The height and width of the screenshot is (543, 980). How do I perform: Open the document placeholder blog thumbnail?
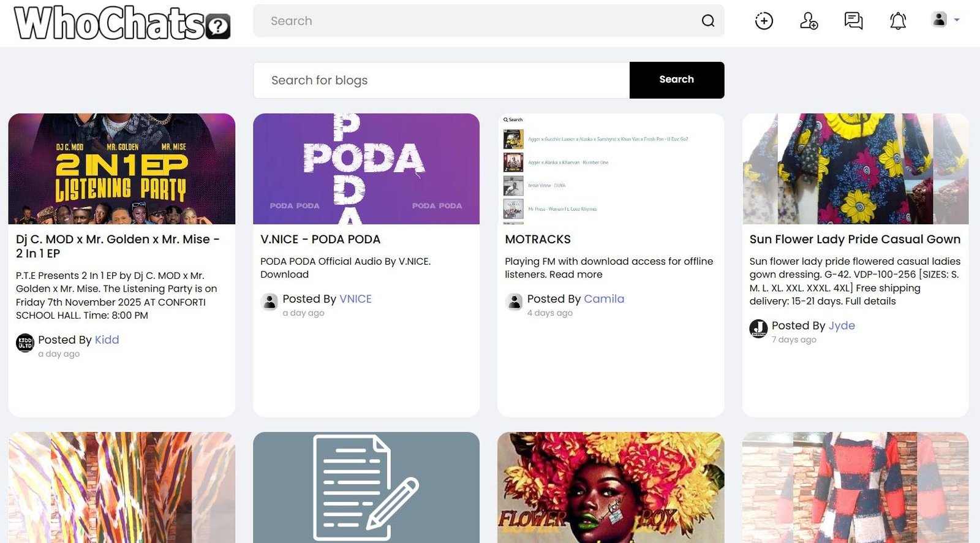[366, 487]
